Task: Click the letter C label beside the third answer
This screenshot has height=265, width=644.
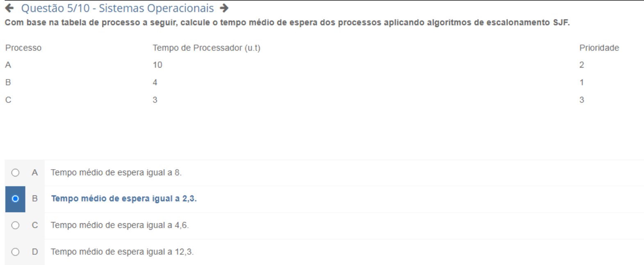Action: [x=35, y=225]
